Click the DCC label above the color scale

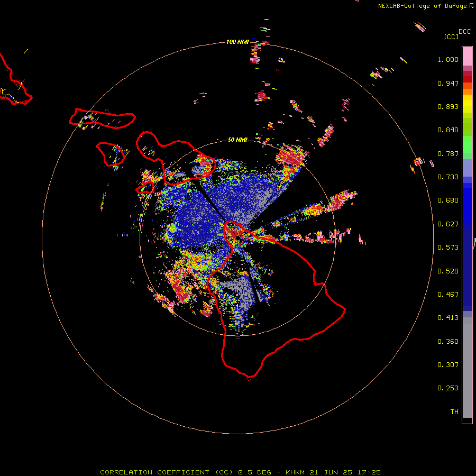[464, 32]
